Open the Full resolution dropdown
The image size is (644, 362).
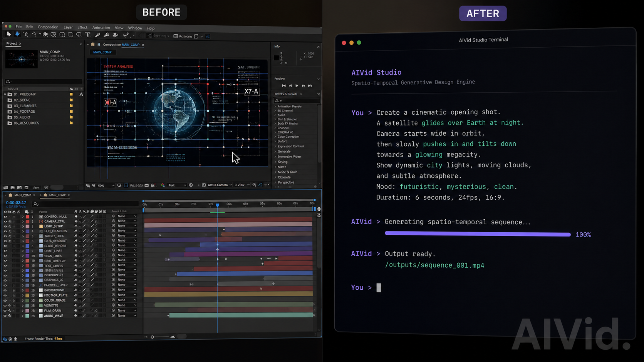[178, 185]
